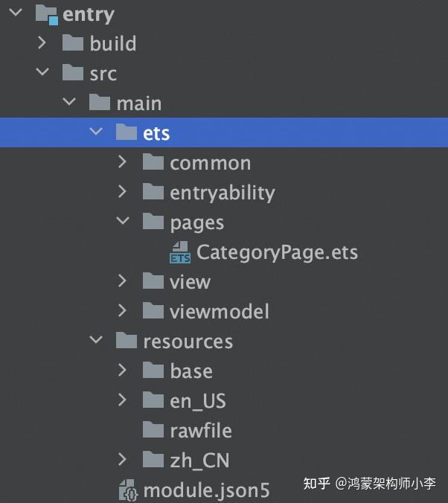Select the base folder label
The height and width of the screenshot is (503, 448).
[191, 371]
